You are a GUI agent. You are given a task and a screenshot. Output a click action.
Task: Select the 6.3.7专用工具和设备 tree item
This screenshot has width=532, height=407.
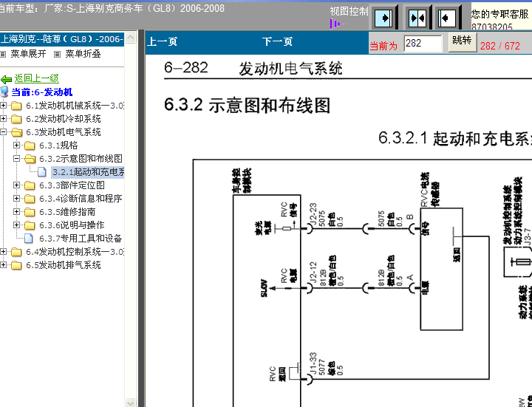click(x=81, y=239)
